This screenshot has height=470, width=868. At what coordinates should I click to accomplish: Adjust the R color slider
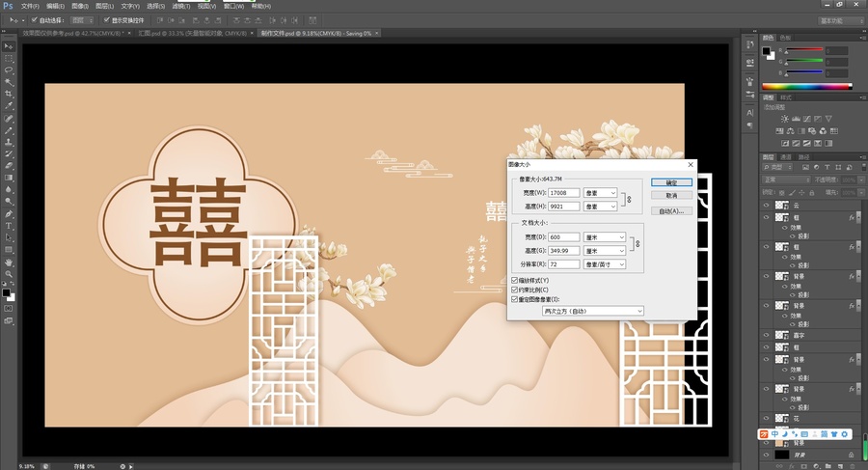803,50
